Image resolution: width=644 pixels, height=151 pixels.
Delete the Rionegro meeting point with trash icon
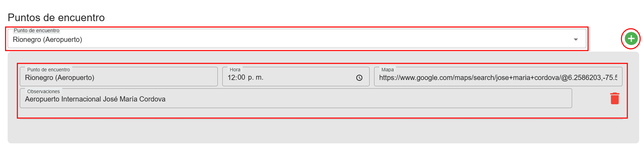(614, 98)
